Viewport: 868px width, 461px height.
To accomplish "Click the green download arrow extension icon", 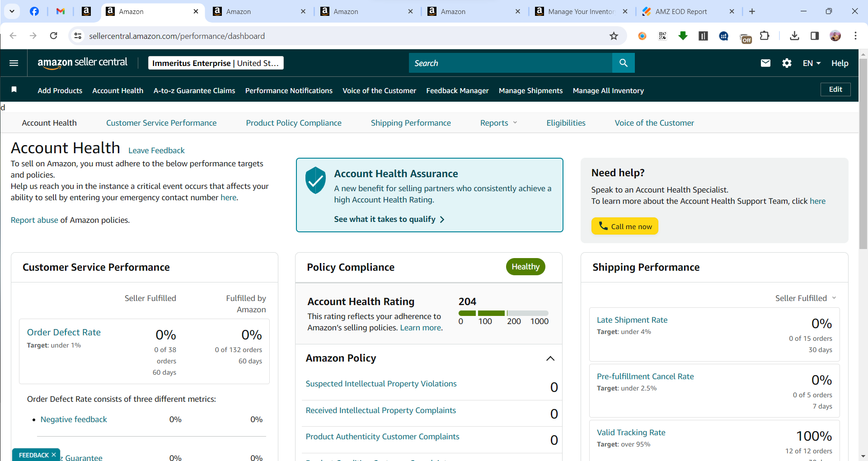I will tap(683, 36).
